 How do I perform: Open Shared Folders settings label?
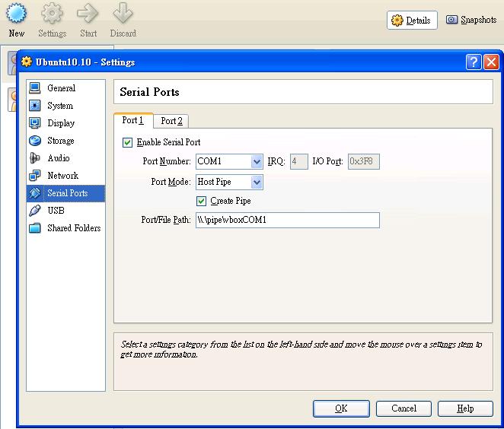tap(74, 228)
